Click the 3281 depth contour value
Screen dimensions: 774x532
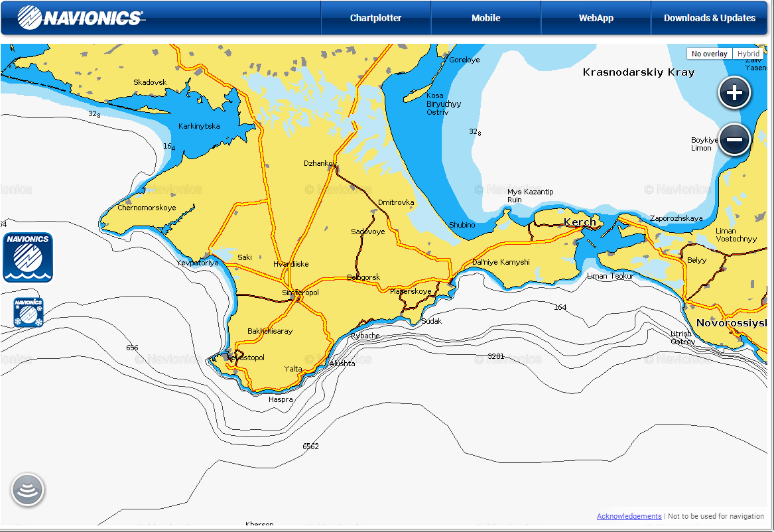point(495,356)
